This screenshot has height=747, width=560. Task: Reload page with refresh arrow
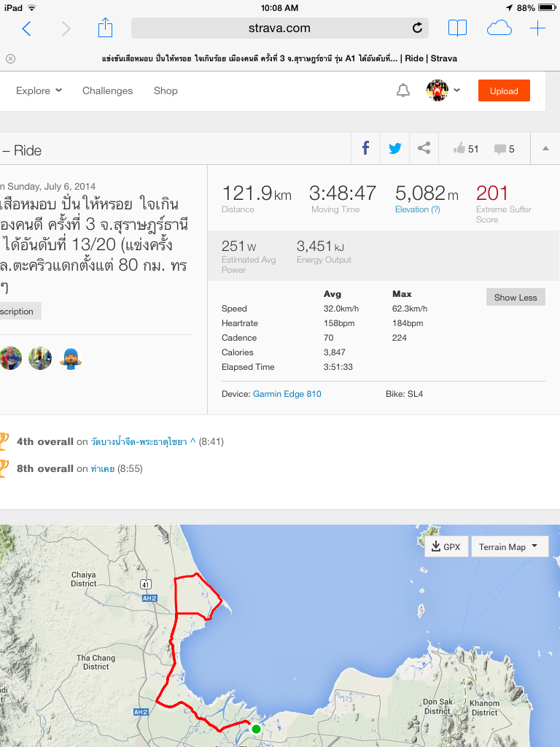(417, 28)
